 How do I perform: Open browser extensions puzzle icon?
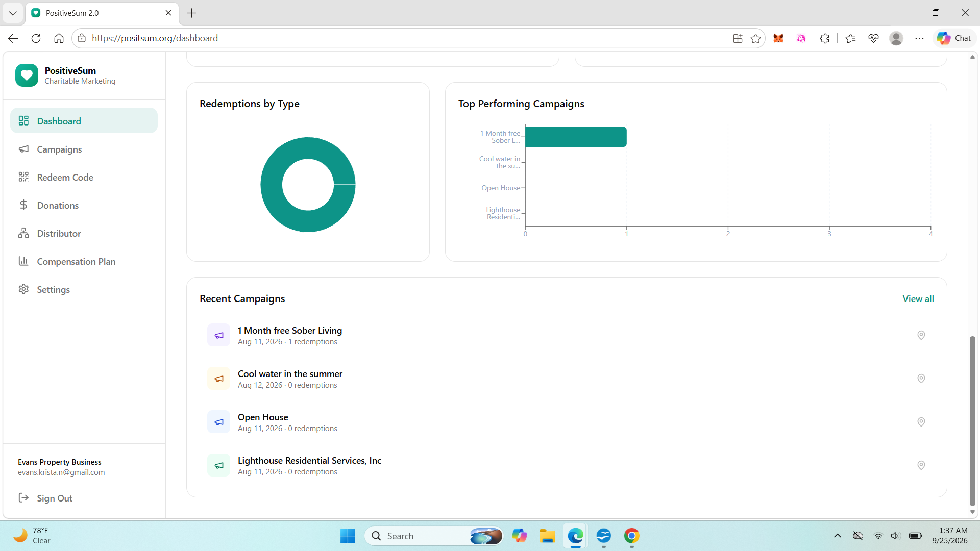point(824,38)
